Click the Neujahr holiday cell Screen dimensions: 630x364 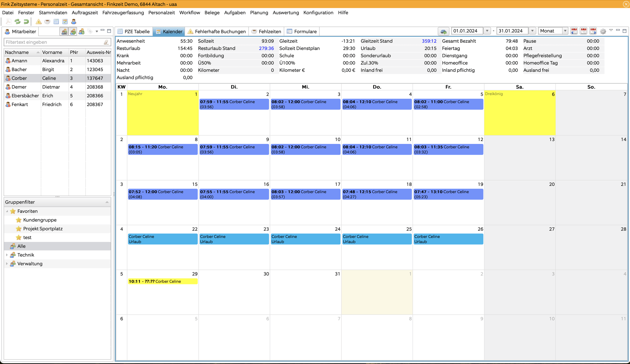tap(163, 113)
